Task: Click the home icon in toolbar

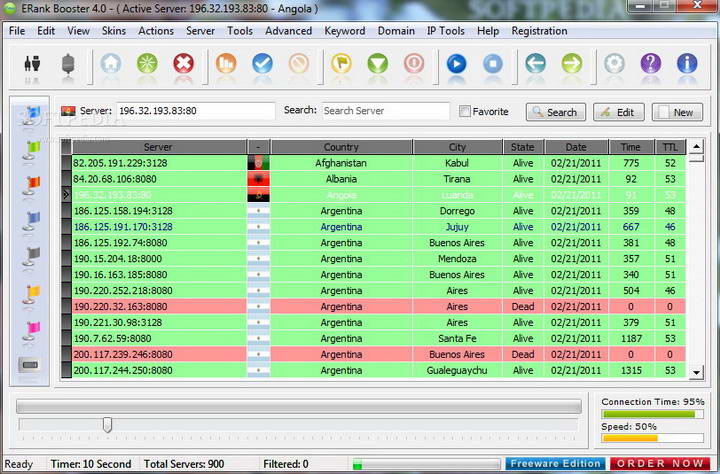Action: click(111, 63)
